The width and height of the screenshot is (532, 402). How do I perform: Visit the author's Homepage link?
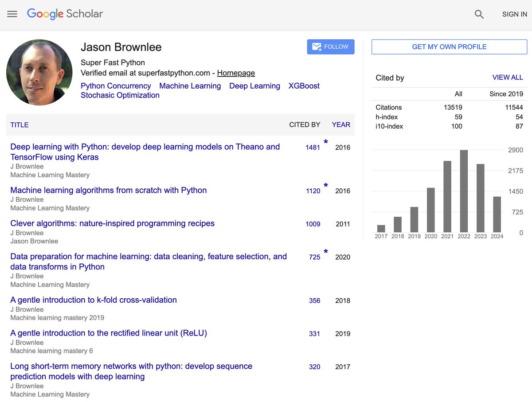[x=236, y=73]
